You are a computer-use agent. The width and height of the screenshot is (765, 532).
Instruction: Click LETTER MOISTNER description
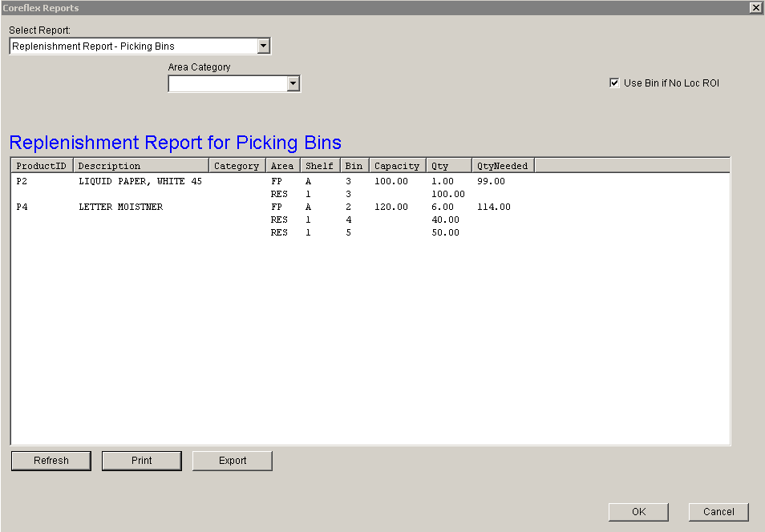(x=120, y=208)
